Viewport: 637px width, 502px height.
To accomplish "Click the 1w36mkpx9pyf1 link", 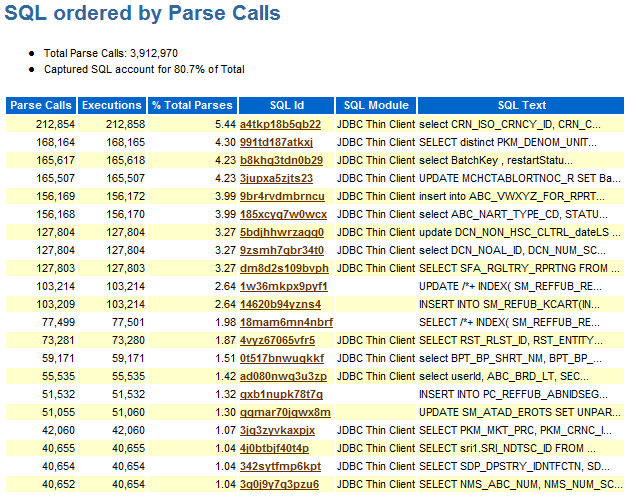I will (284, 286).
